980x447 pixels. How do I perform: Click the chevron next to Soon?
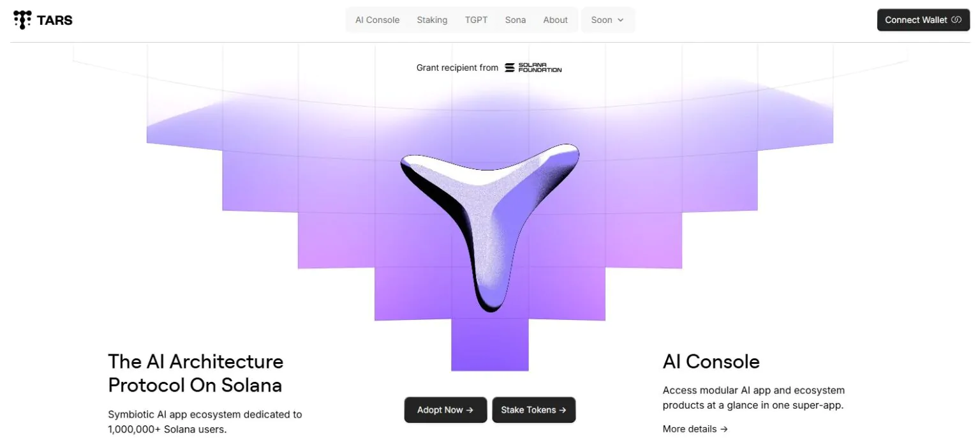click(620, 20)
